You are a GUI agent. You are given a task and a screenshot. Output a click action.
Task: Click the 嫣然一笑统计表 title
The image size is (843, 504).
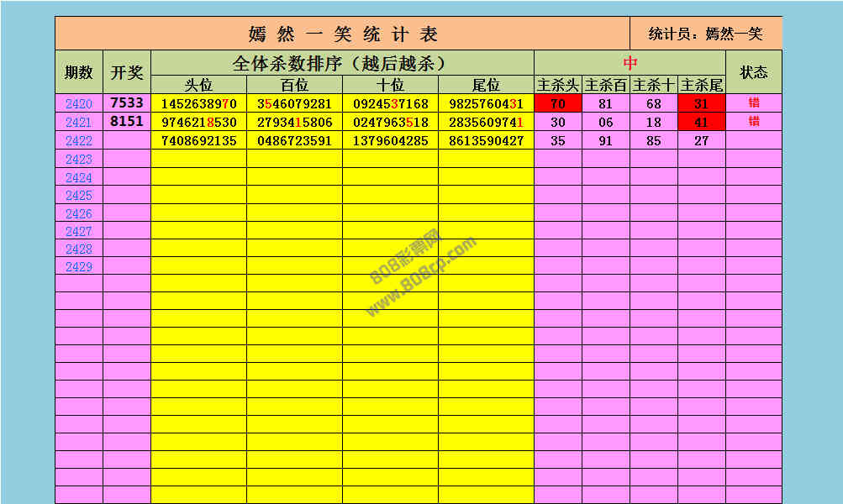coord(343,34)
